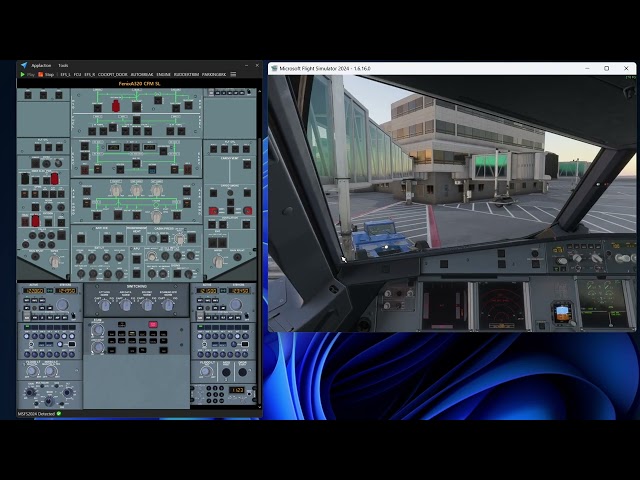This screenshot has height=480, width=640.
Task: Toggle the right radio panel ON/OFF switch
Action: (247, 316)
